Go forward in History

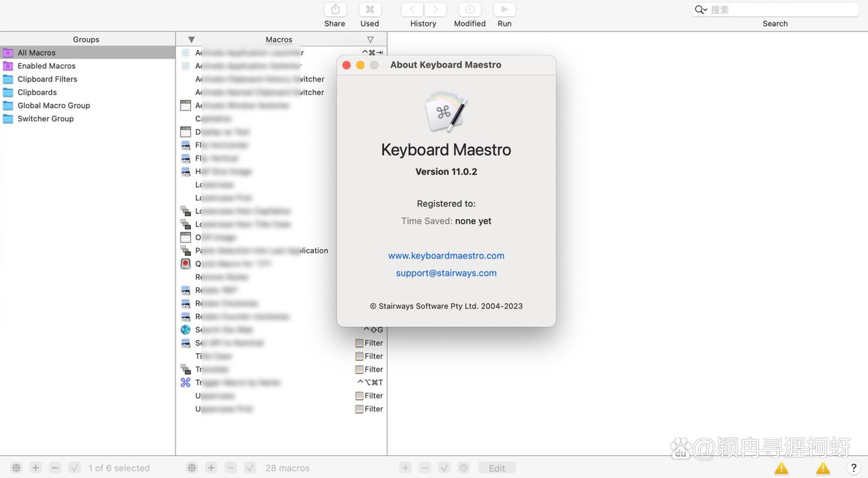coord(435,10)
